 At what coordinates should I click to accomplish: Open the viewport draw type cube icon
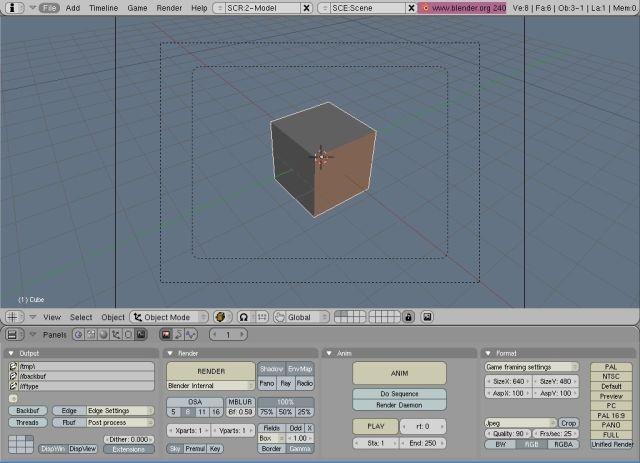(221, 317)
